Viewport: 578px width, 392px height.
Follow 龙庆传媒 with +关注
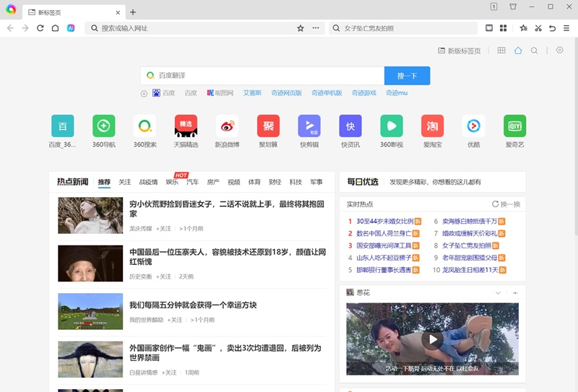tap(163, 229)
